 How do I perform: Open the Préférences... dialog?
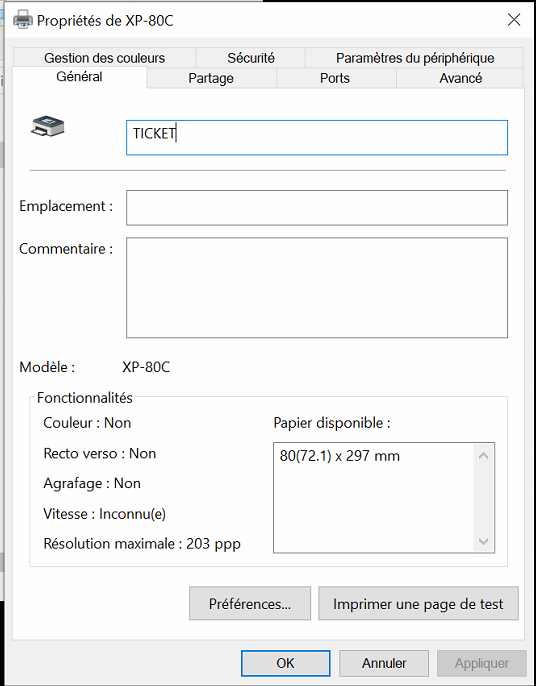(250, 604)
